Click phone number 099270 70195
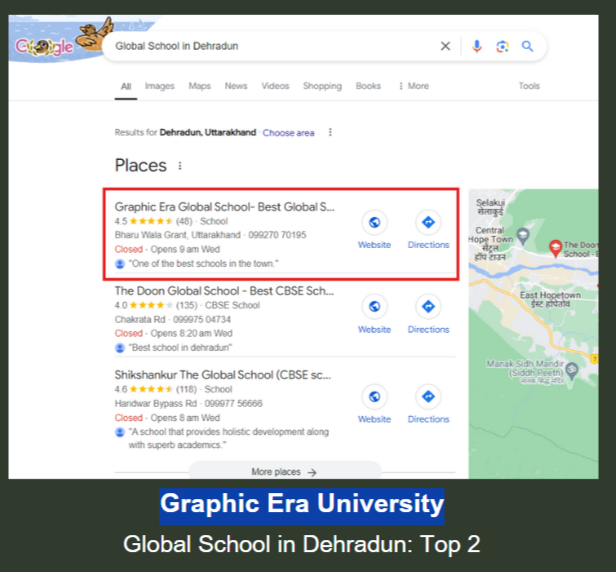Image resolution: width=616 pixels, height=572 pixels. pos(277,235)
